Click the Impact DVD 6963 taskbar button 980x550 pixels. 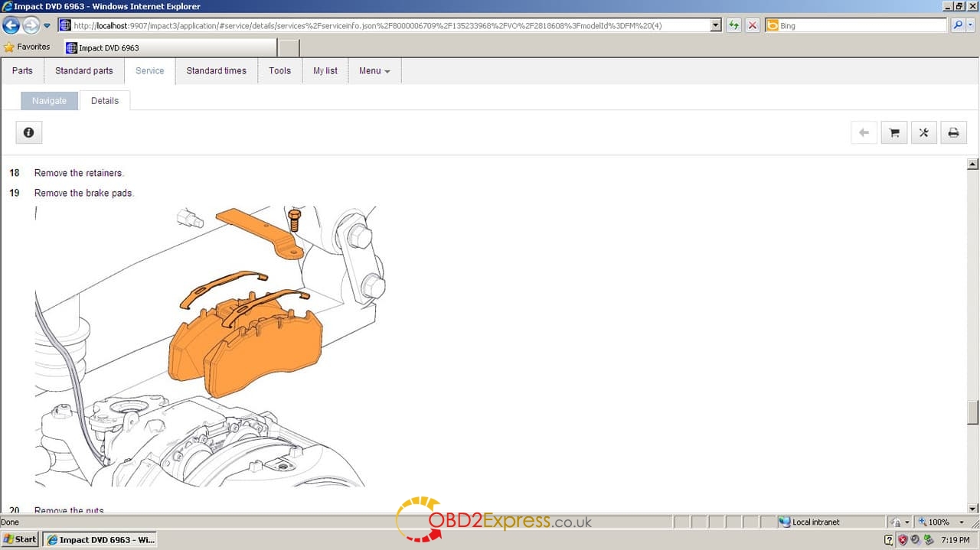(x=100, y=539)
